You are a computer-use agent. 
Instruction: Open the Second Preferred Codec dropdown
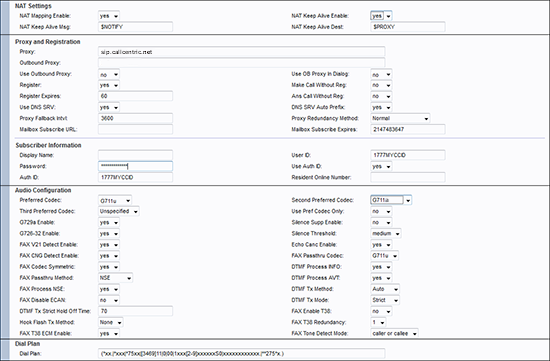391,200
